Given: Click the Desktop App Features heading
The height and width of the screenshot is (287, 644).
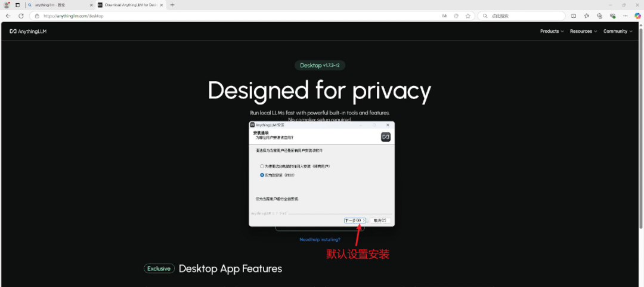Looking at the screenshot, I should 230,269.
